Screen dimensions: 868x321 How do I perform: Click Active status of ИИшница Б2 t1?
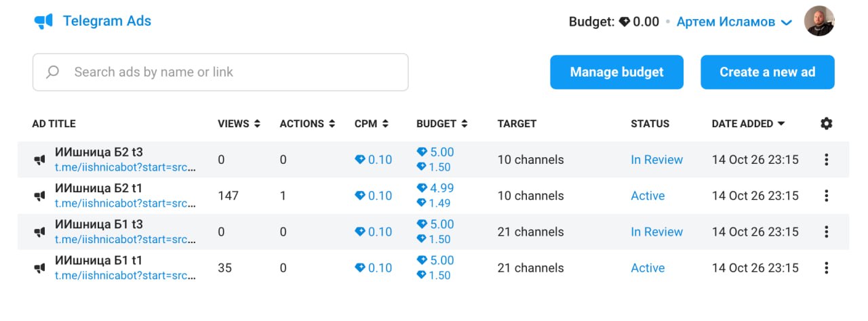pos(648,196)
